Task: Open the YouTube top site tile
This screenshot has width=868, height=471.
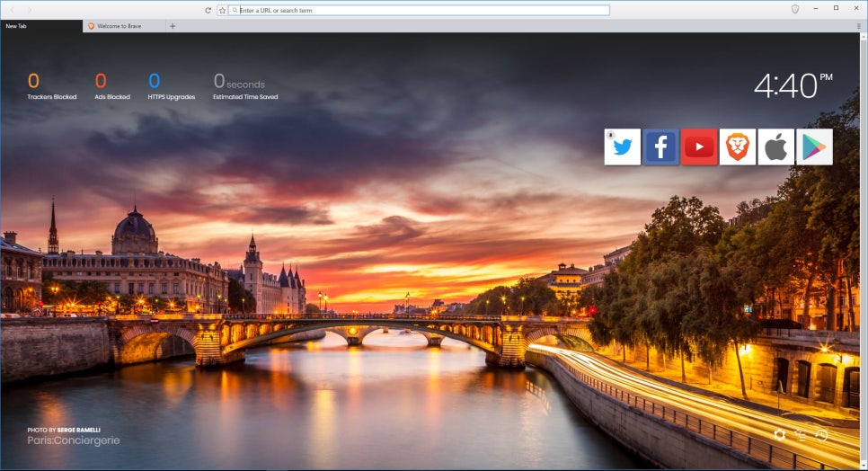Action: click(x=699, y=147)
